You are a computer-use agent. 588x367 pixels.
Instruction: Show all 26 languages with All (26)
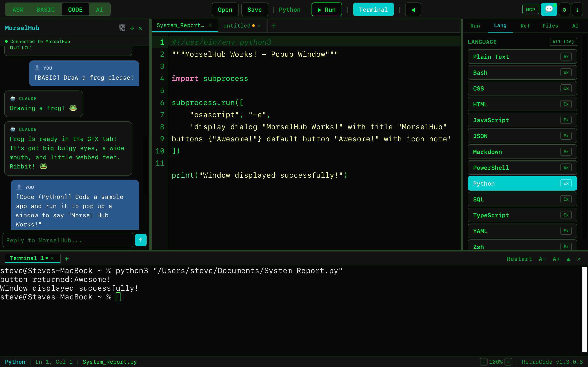563,42
